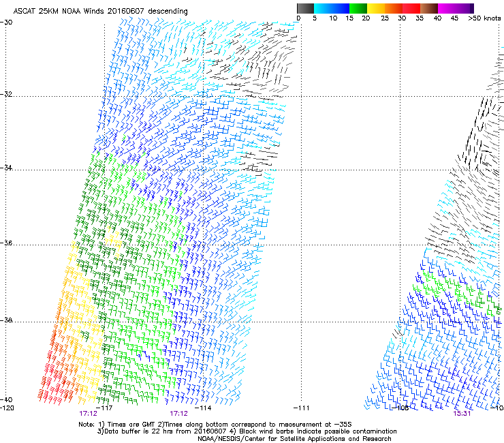This screenshot has height=443, width=504.
Task: Click the '-38' latitude axis label
Action: tap(6, 320)
